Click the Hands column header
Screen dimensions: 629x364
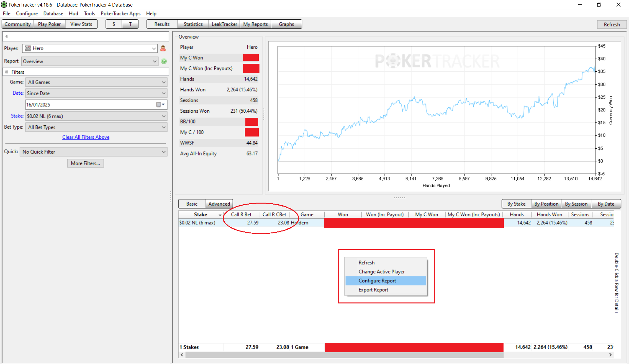[x=517, y=215]
